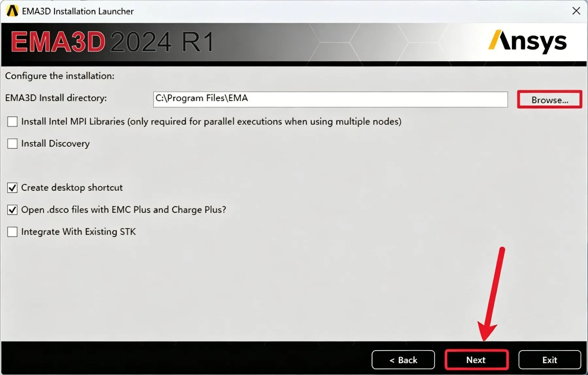This screenshot has height=375, width=588.
Task: Click the Ansys logo in the title bar
Action: click(x=12, y=11)
